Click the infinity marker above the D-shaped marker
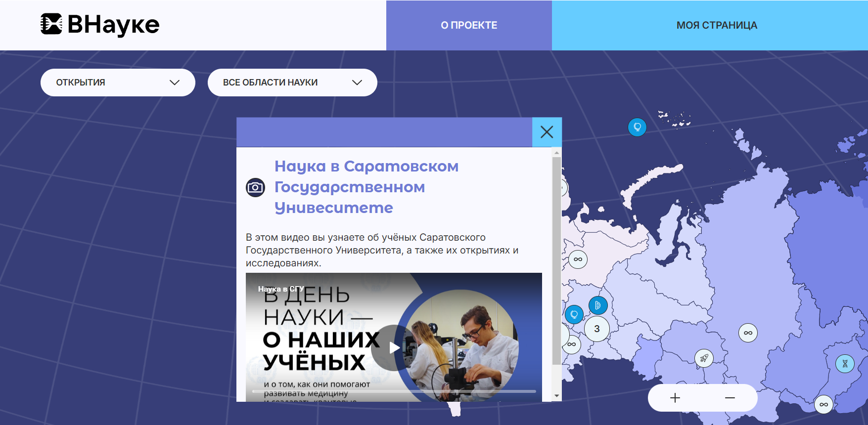Viewport: 868px width, 425px height. [x=578, y=259]
